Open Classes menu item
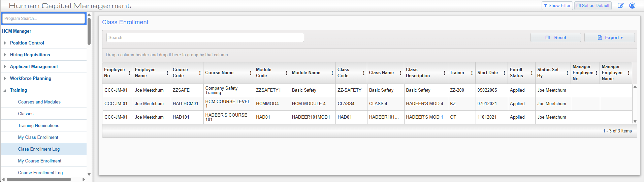Viewport: 644px width, 182px height. click(x=26, y=114)
